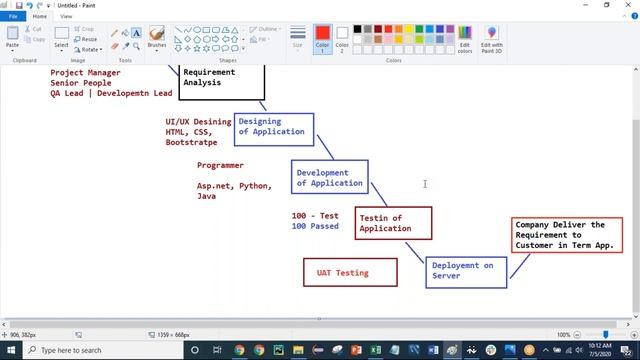The height and width of the screenshot is (360, 640).
Task: Click the Crop button
Action: [x=84, y=29]
